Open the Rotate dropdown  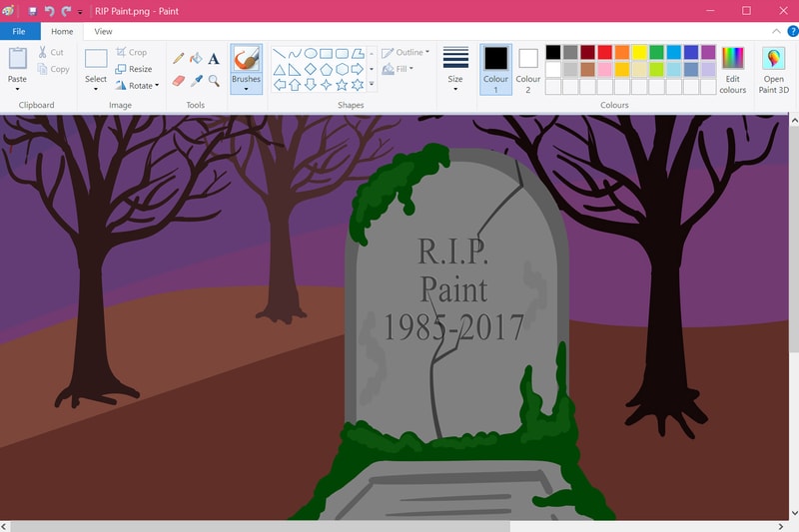[137, 86]
